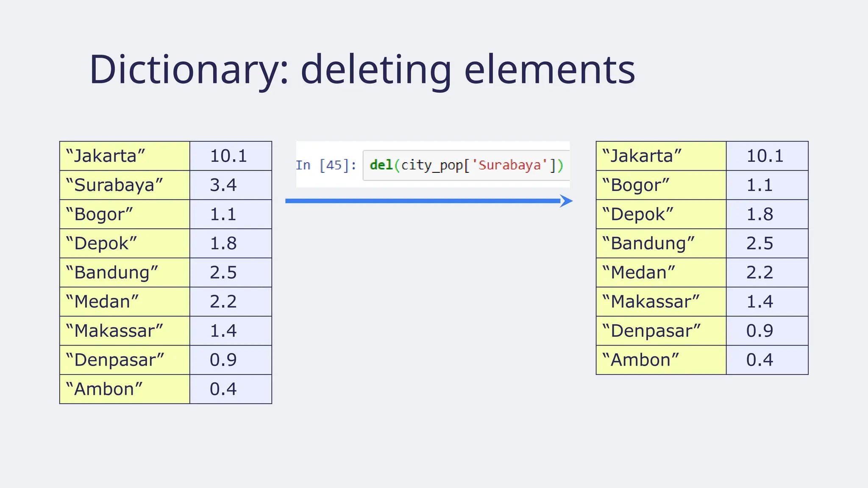The height and width of the screenshot is (488, 868).
Task: Click "Ambon" in the left table
Action: click(125, 389)
